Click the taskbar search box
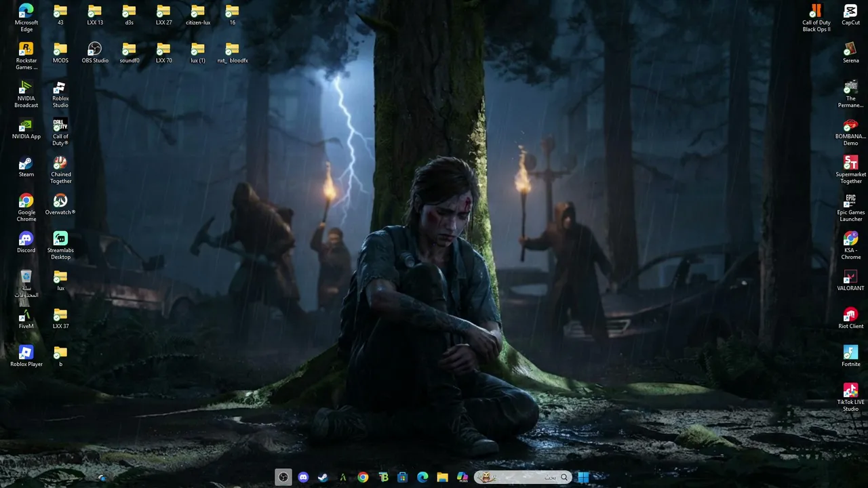Image resolution: width=868 pixels, height=488 pixels. [522, 477]
